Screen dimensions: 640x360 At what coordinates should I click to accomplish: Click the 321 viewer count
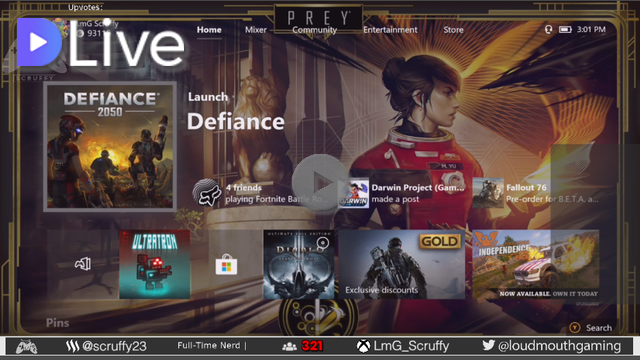tap(312, 346)
